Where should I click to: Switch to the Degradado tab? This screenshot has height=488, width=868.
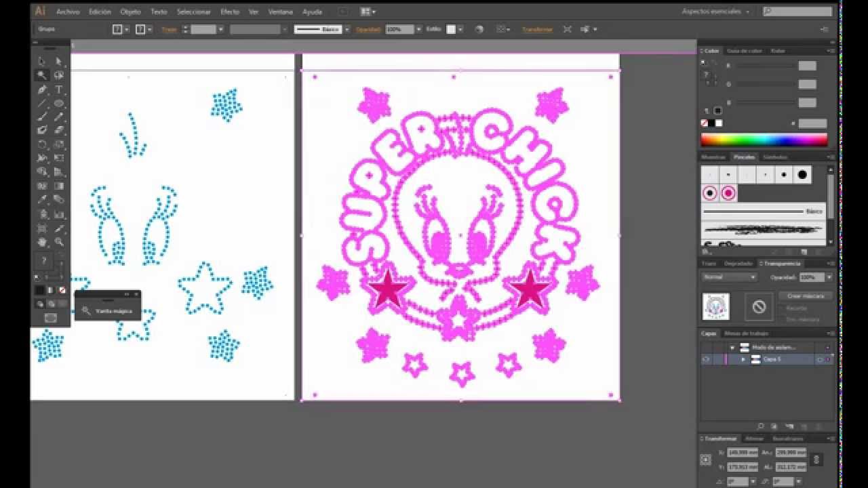(x=738, y=263)
